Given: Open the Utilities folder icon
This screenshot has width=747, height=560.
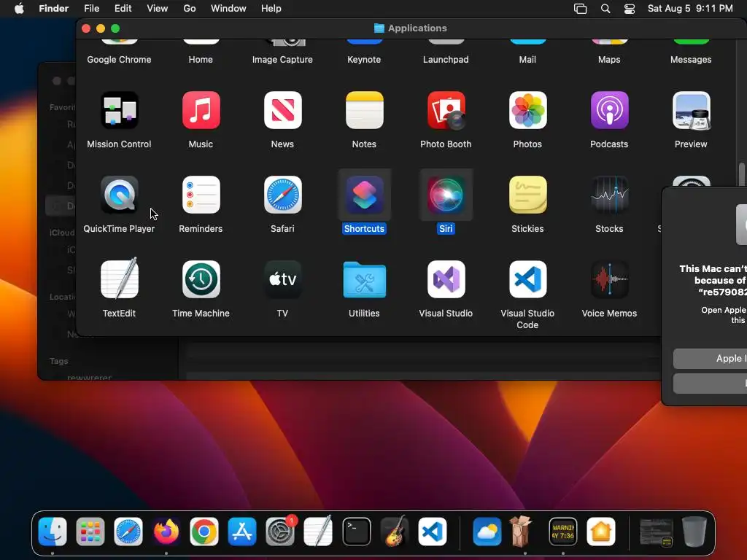Looking at the screenshot, I should (x=364, y=279).
